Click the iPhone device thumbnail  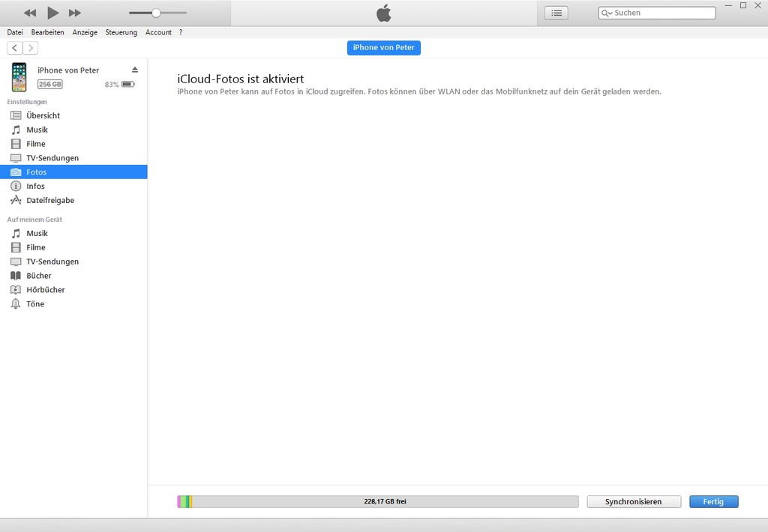[x=19, y=77]
